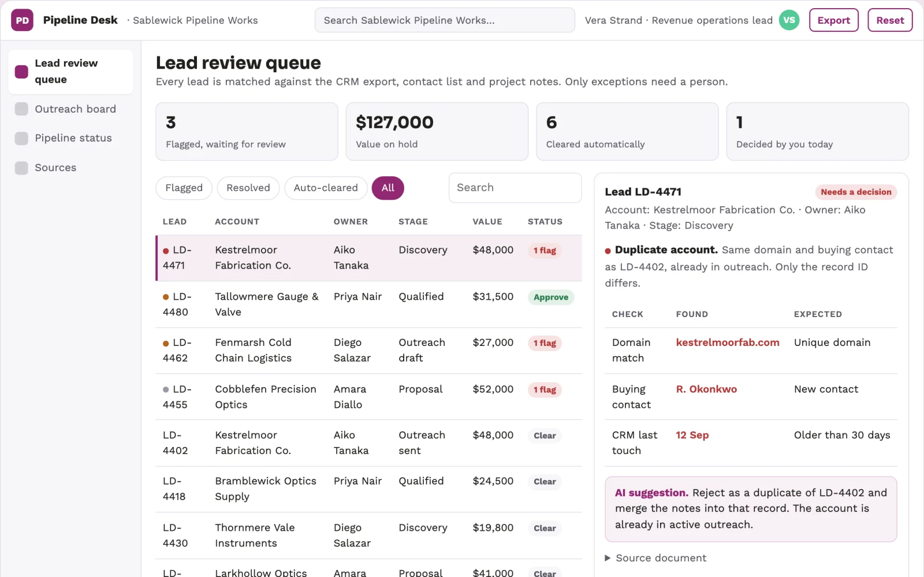Show Resolved leads
Screen dimensions: 924x577
click(x=248, y=188)
